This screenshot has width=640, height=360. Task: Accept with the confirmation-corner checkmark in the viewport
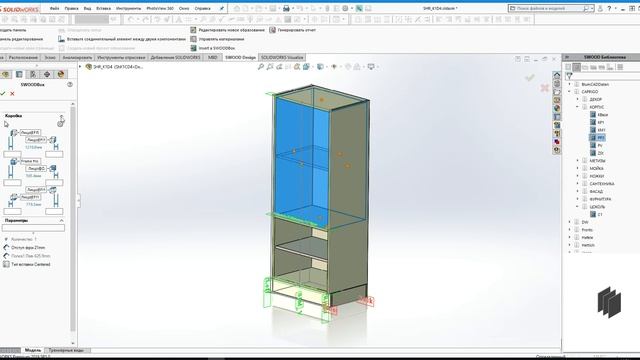(x=530, y=77)
